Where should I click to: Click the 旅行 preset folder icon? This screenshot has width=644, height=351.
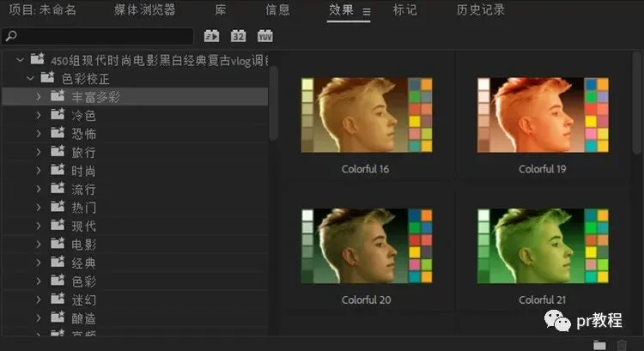pyautogui.click(x=58, y=152)
